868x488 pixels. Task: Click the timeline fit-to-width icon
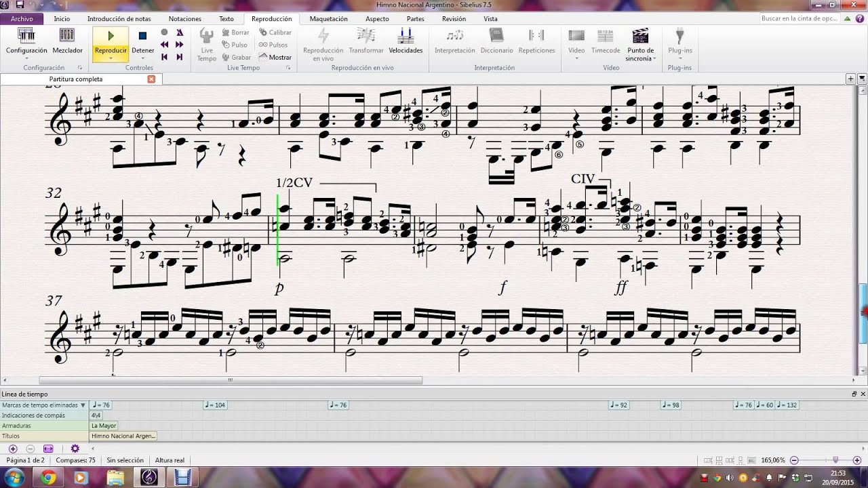click(48, 449)
